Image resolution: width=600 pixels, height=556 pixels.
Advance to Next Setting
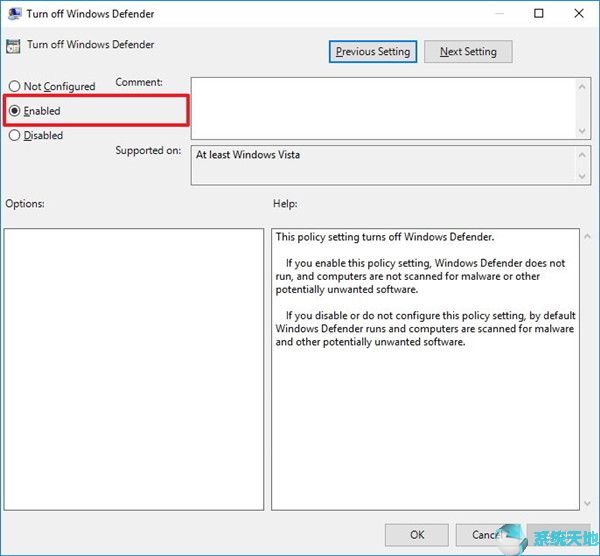coord(468,52)
